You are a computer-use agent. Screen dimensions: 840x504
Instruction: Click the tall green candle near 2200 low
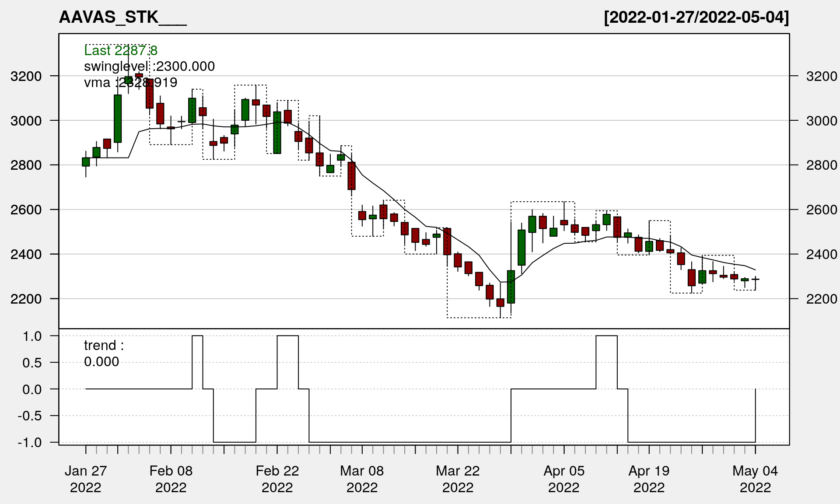(x=511, y=287)
